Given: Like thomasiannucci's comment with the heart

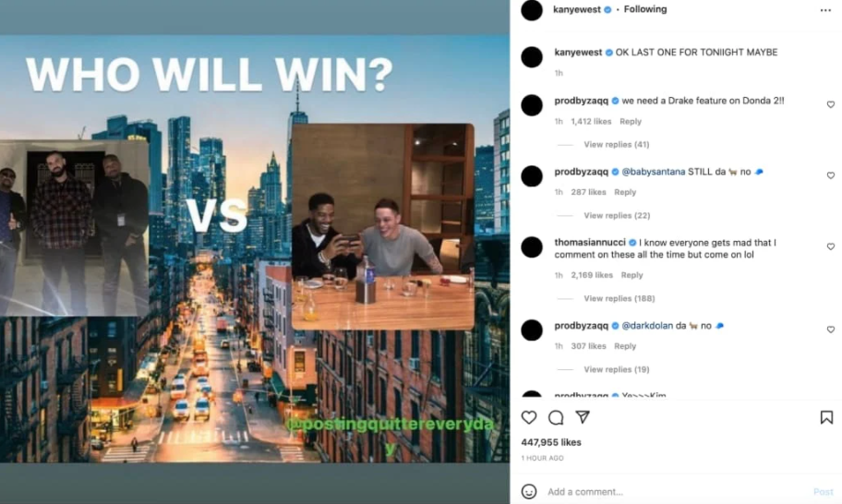Looking at the screenshot, I should [830, 246].
